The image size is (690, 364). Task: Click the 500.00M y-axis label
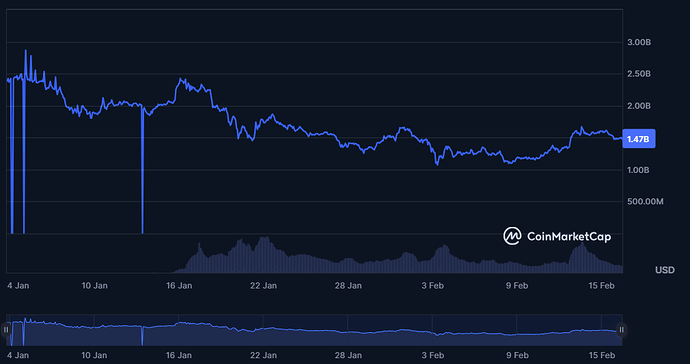(645, 202)
